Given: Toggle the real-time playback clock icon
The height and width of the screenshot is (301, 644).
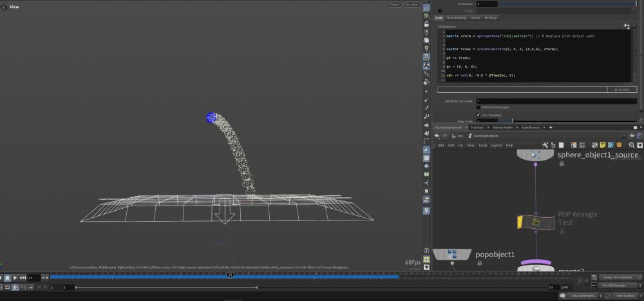Looking at the screenshot, I should pos(15,287).
